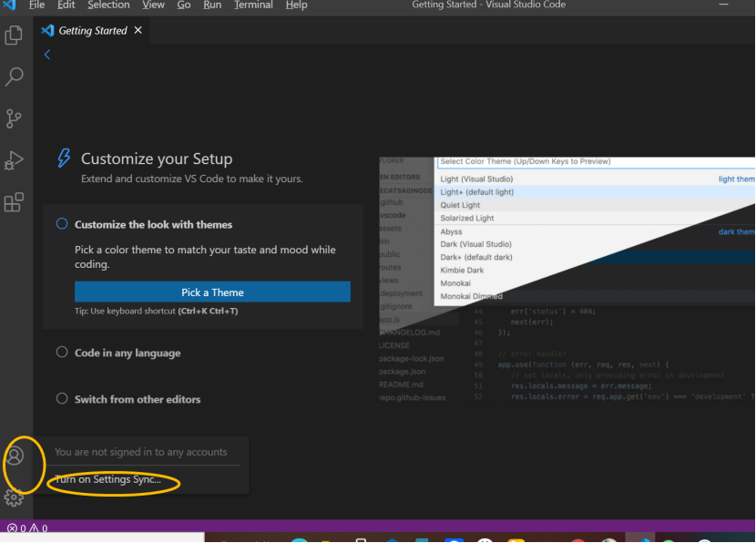Click 'You are not signed in to any accounts'
This screenshot has width=756, height=543.
coord(141,452)
